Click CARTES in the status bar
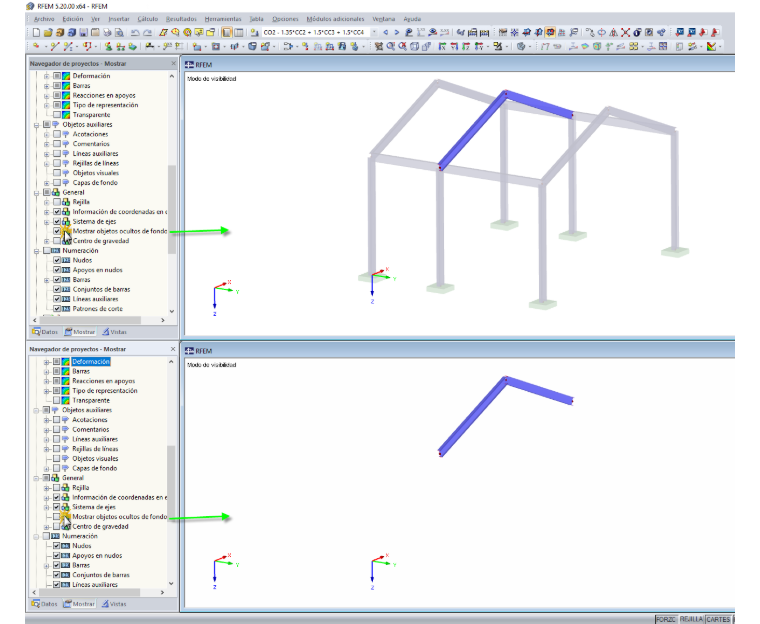 click(718, 619)
